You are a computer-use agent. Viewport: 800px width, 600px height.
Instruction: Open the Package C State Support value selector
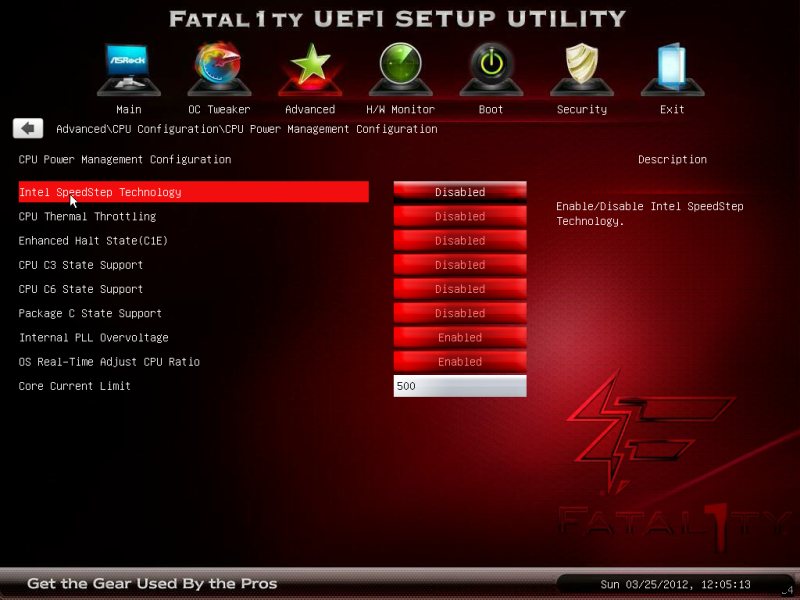point(460,313)
